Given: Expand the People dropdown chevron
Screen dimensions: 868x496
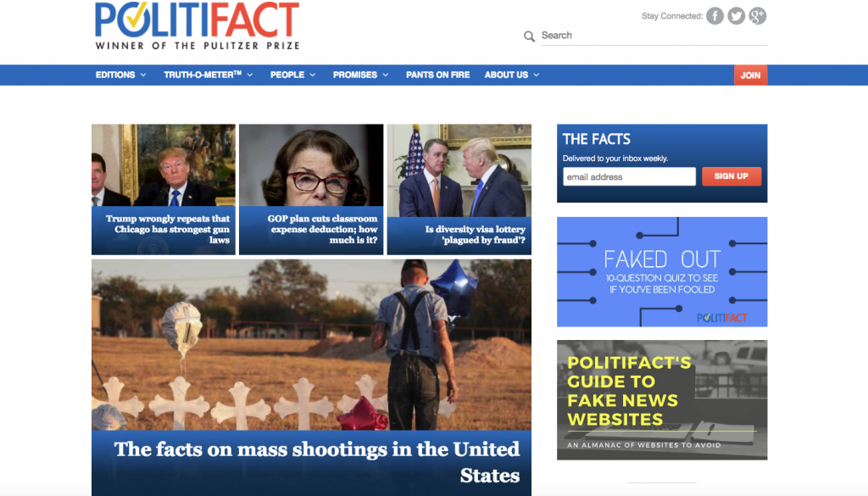Looking at the screenshot, I should (x=313, y=75).
